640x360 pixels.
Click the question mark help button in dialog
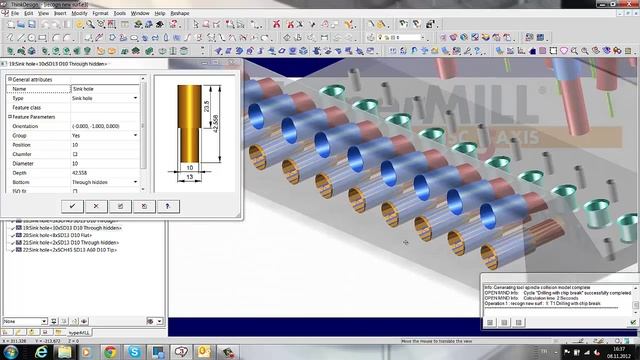[x=168, y=206]
